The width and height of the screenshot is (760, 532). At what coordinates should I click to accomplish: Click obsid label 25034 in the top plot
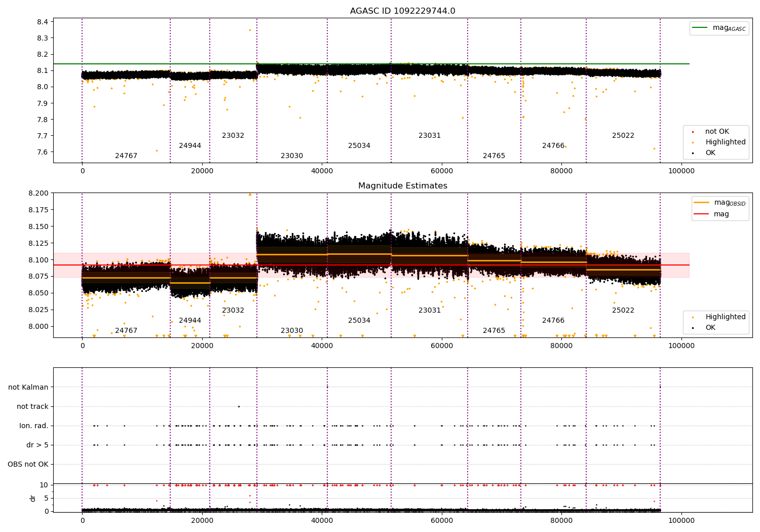pyautogui.click(x=359, y=146)
